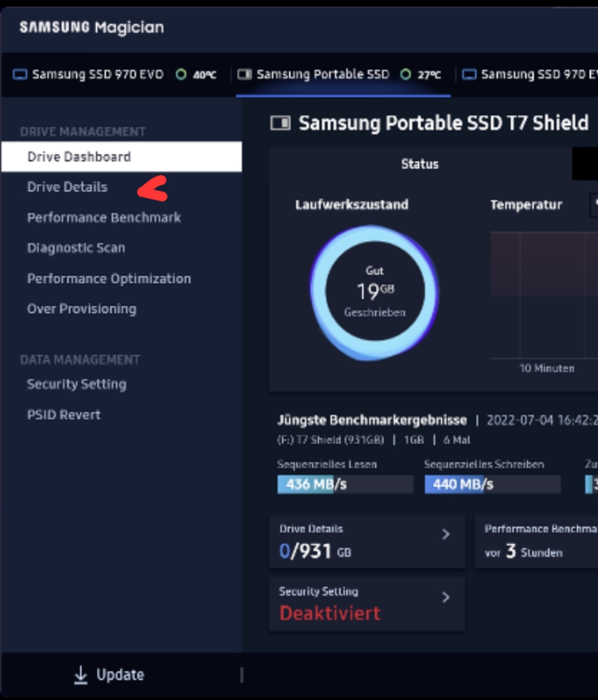The width and height of the screenshot is (598, 700).
Task: Click the Update button
Action: [x=109, y=675]
